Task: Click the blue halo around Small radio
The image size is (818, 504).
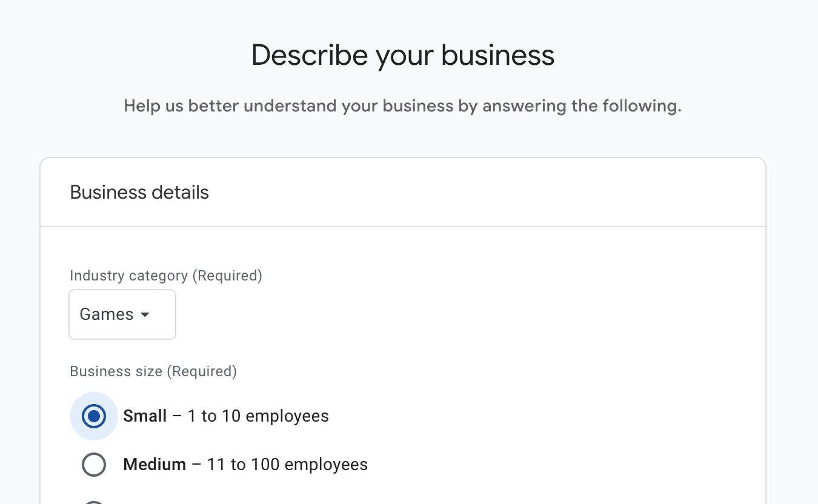Action: 94,416
